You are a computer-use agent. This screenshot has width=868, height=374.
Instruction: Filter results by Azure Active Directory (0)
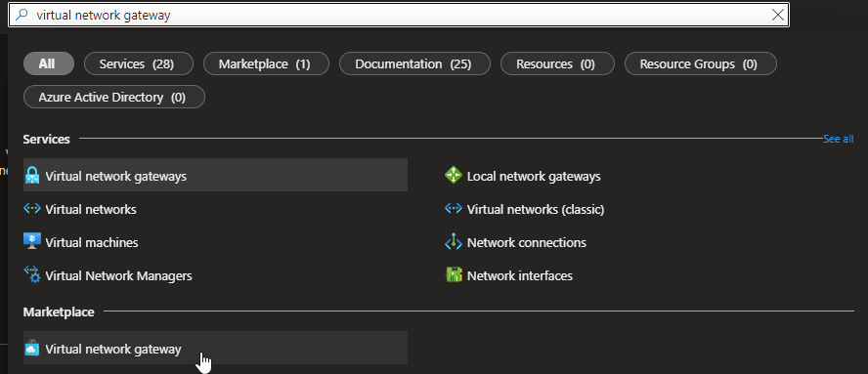coord(114,98)
